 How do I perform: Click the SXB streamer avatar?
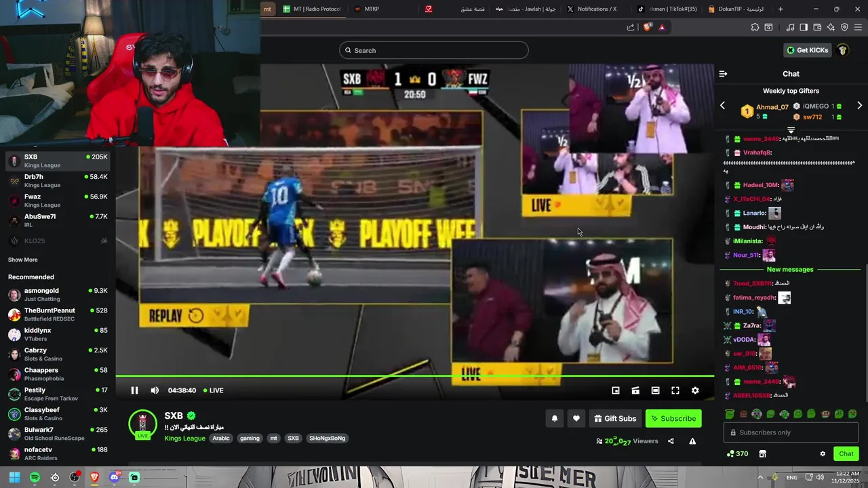click(142, 424)
